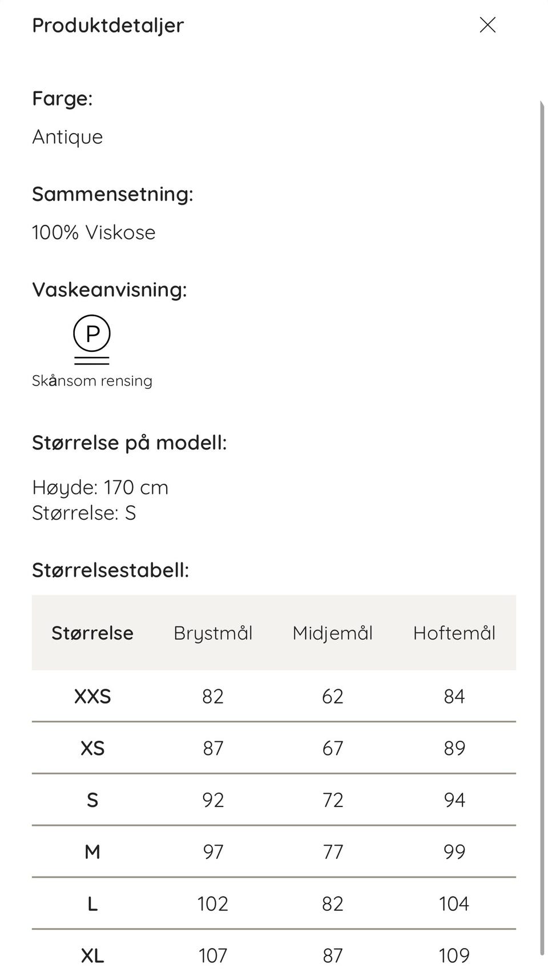Click the Produktdetaljer title
The image size is (548, 980).
coord(107,25)
